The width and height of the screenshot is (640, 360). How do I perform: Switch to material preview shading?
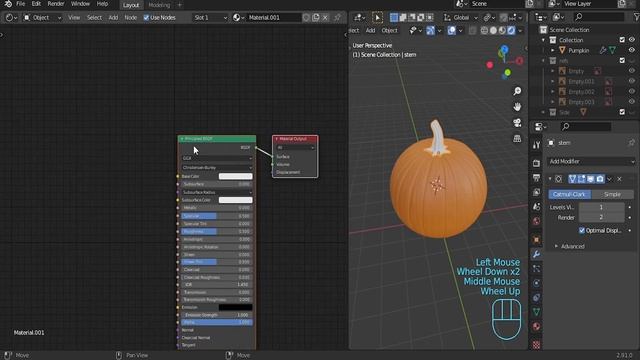tap(502, 30)
